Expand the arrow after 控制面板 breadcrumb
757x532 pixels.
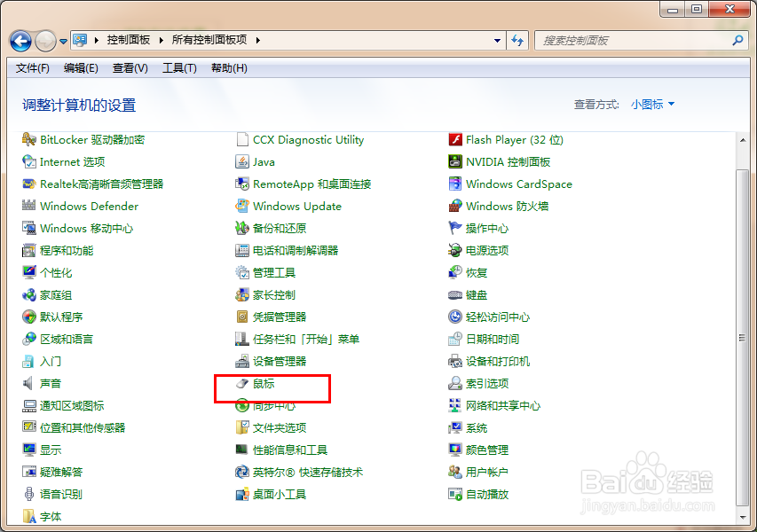click(162, 40)
